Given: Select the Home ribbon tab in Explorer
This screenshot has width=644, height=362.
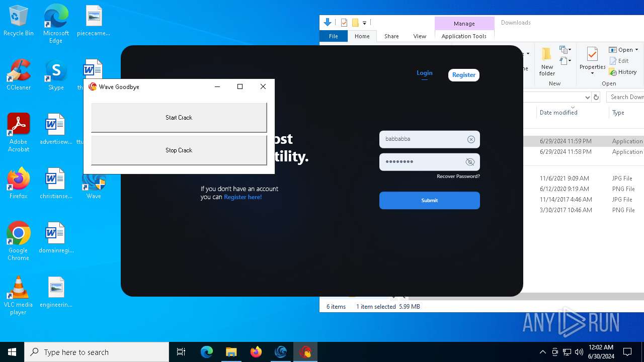Looking at the screenshot, I should click(362, 36).
